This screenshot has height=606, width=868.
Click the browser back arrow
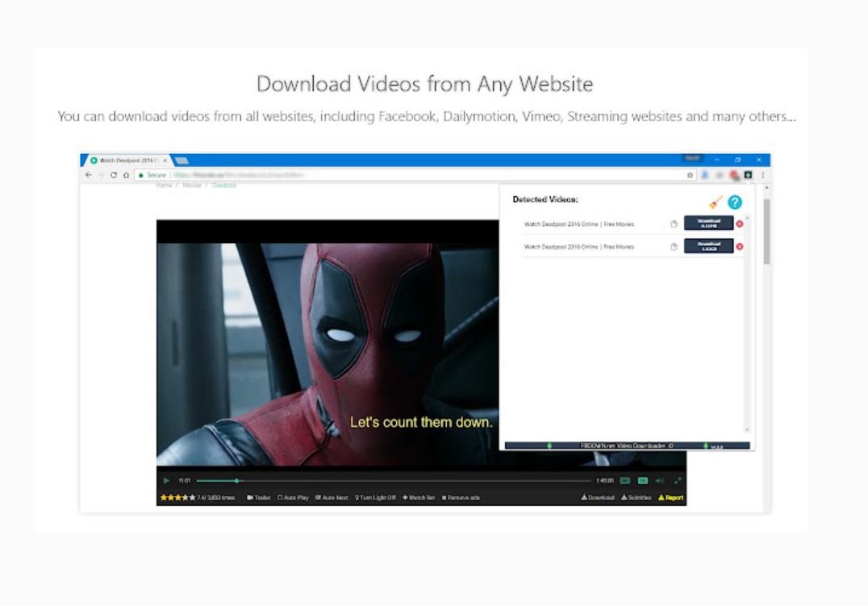pos(89,175)
